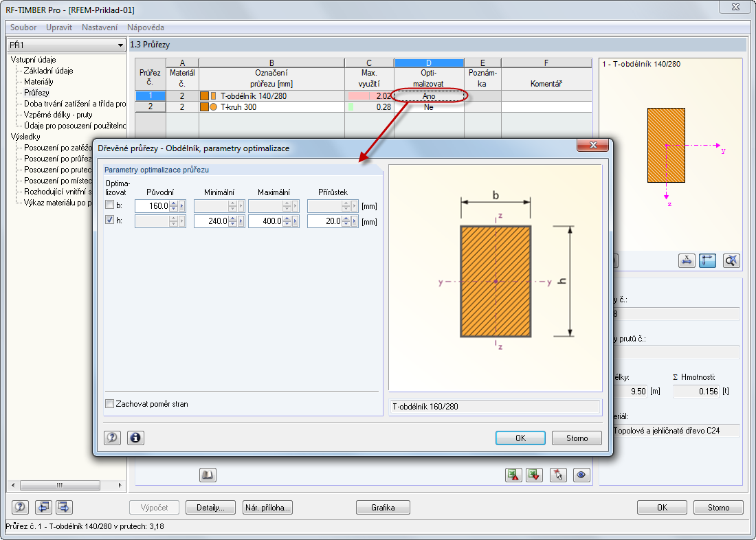Go to previous table with left-arrow icon
Image resolution: width=756 pixels, height=540 pixels.
[43, 507]
